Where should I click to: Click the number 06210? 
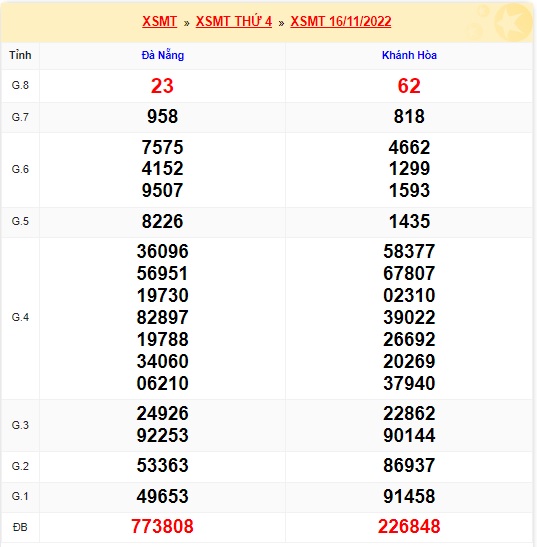coord(162,383)
